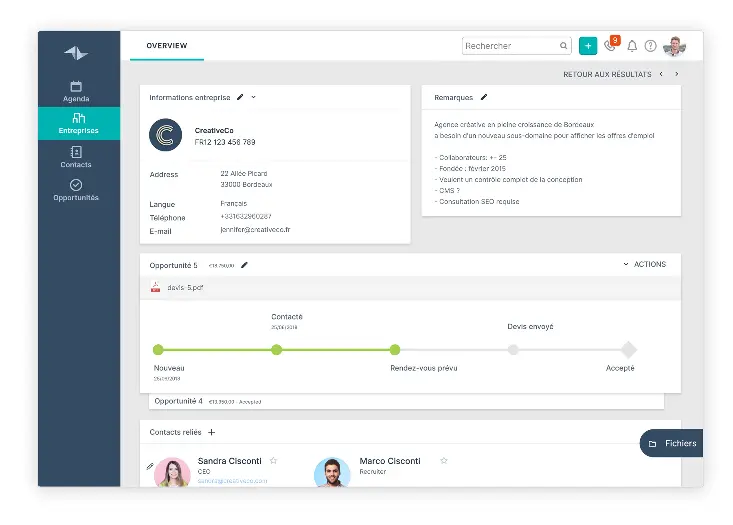Click the company phone number
The height and width of the screenshot is (525, 733).
coord(245,216)
